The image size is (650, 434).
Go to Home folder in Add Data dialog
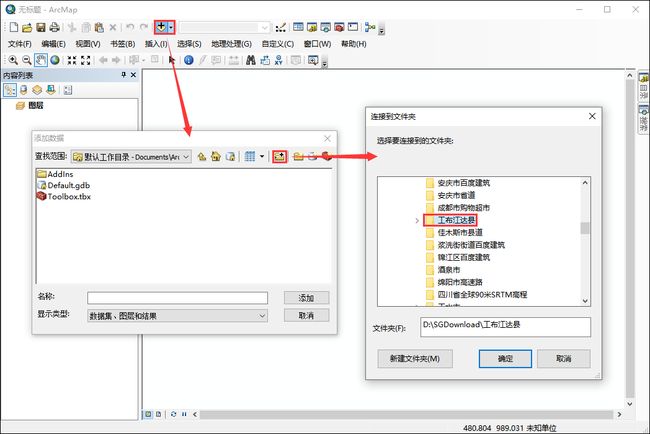point(216,156)
